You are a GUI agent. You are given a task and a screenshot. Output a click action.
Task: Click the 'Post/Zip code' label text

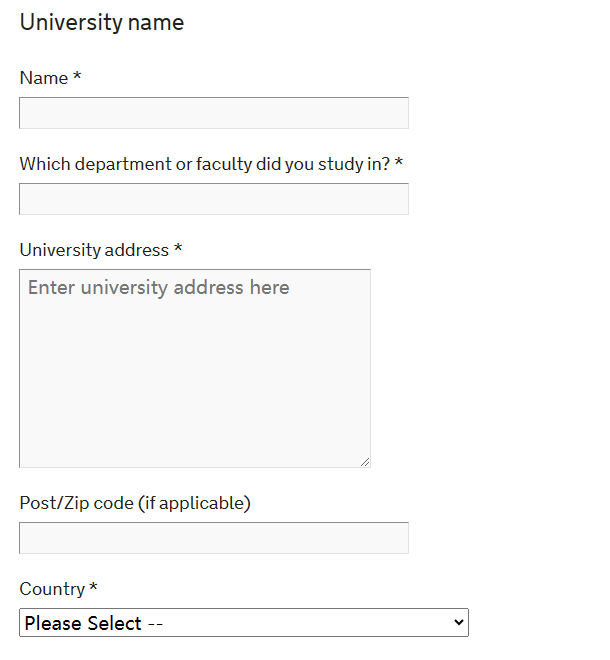coord(76,503)
